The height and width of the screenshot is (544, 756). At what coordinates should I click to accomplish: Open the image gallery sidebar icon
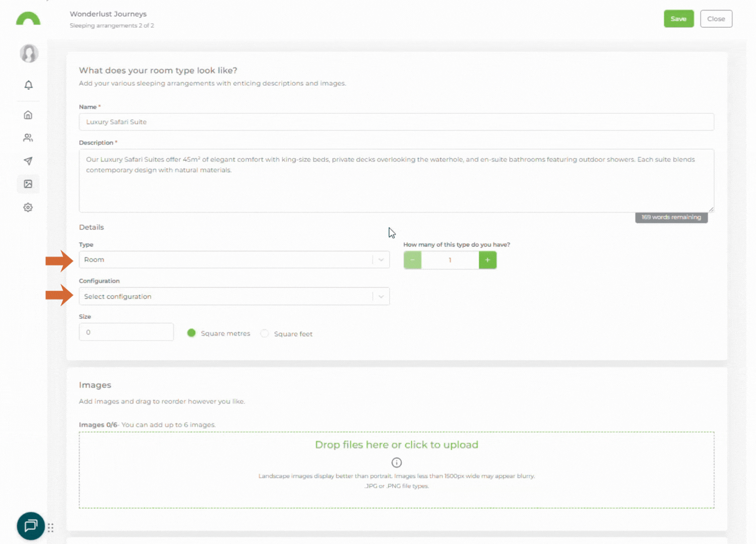point(28,184)
